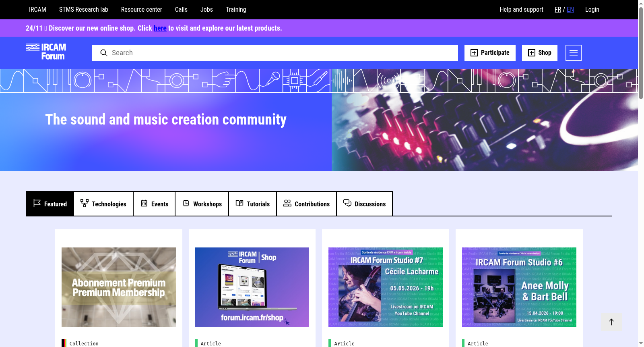Click the plus icon in the Participate button
644x347 pixels.
pos(474,53)
